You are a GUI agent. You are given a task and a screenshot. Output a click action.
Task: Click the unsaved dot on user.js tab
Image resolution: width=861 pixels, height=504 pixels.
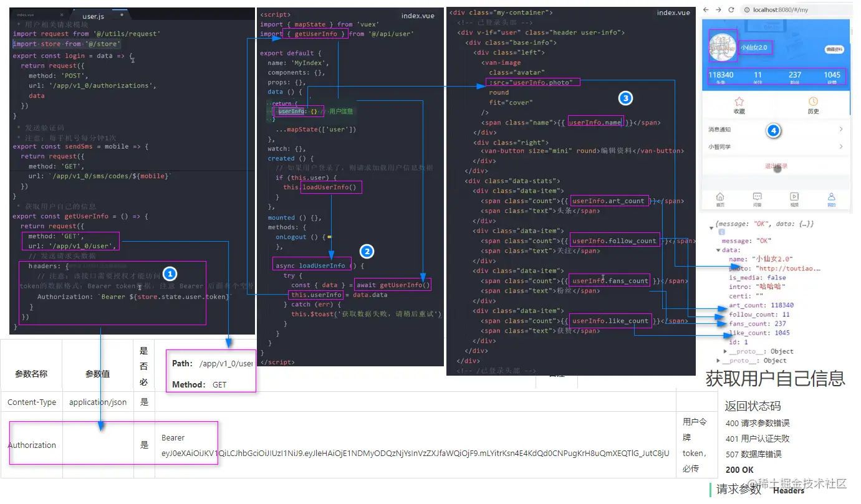pos(122,14)
